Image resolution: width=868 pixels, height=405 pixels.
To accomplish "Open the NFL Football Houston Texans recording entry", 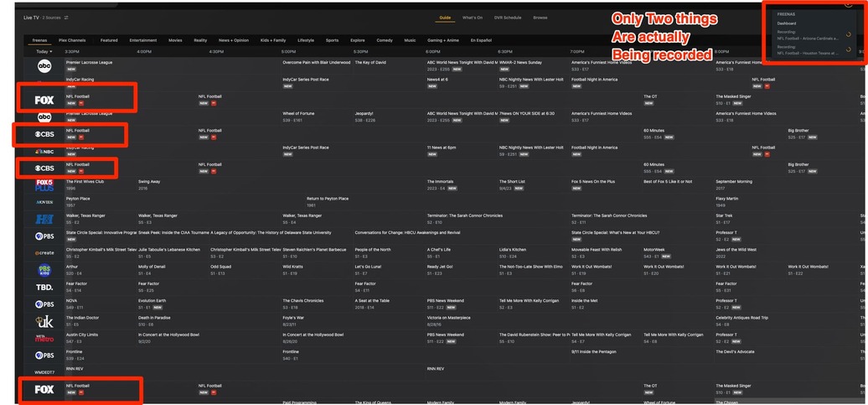I will [809, 50].
